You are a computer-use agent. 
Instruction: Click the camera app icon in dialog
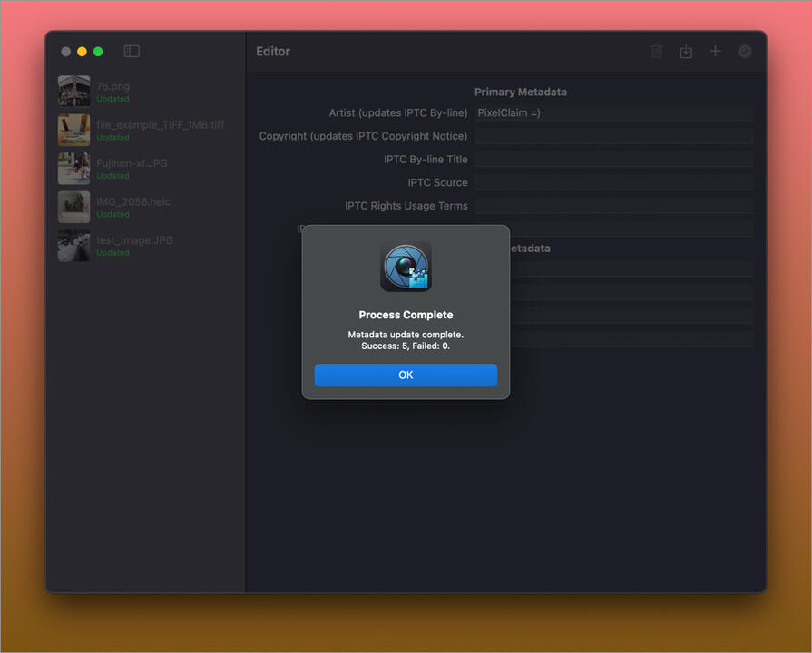click(406, 267)
